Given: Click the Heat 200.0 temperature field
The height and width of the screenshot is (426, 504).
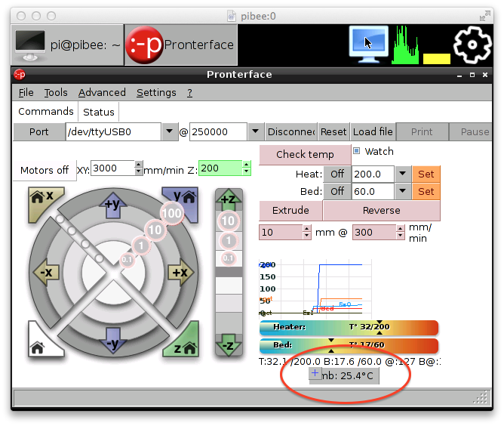Looking at the screenshot, I should coord(373,174).
